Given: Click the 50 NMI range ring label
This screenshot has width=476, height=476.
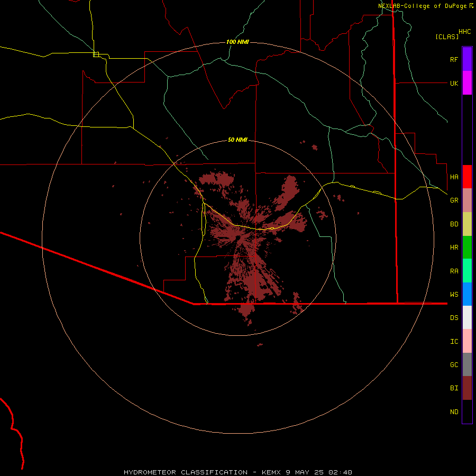Looking at the screenshot, I should (237, 140).
